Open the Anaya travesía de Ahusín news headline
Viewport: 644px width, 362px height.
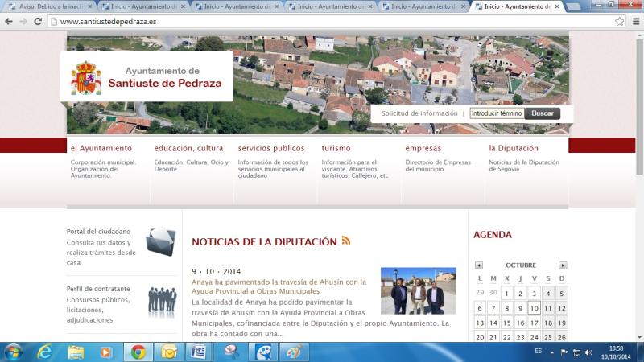coord(279,286)
